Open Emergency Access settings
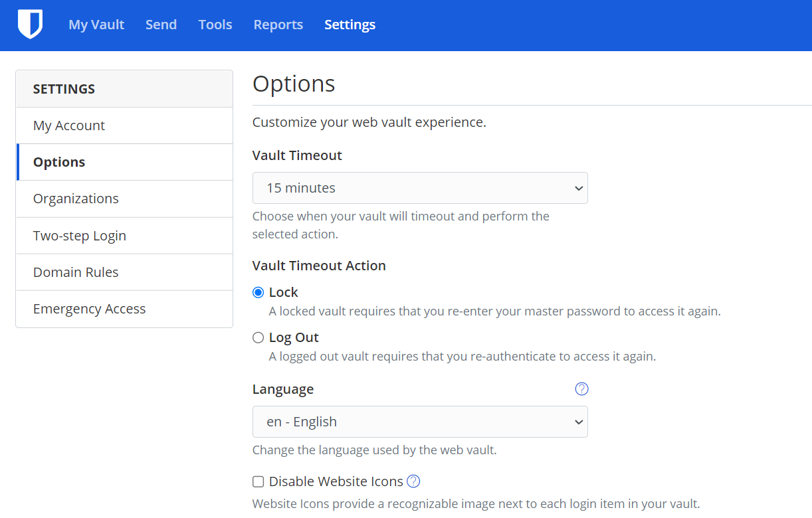The image size is (812, 518). click(x=124, y=309)
